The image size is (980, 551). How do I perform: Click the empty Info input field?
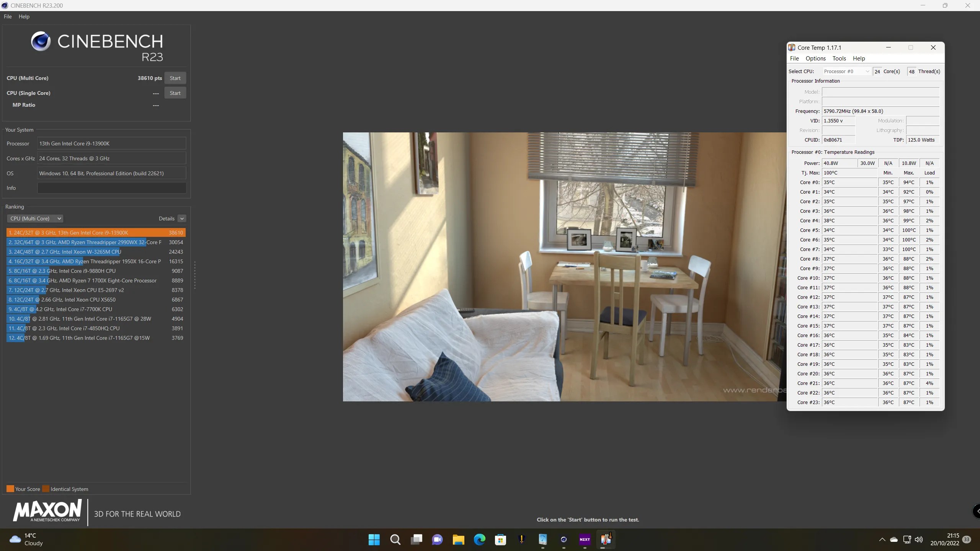click(111, 188)
